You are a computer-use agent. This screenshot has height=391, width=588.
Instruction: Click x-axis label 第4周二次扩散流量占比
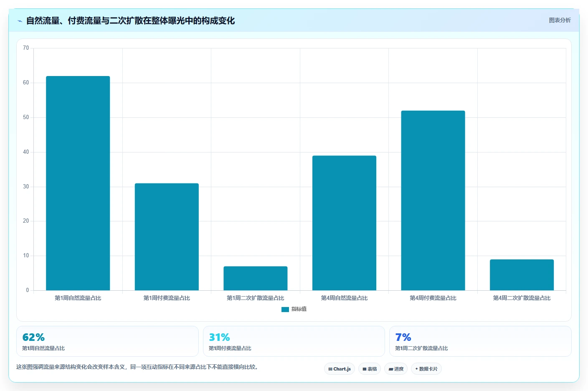coord(522,298)
